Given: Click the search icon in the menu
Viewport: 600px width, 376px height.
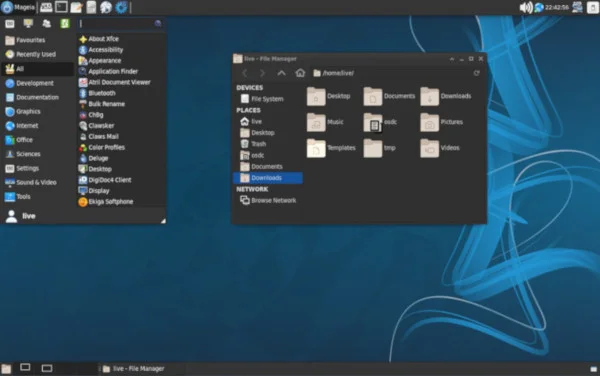Looking at the screenshot, I should click(158, 24).
